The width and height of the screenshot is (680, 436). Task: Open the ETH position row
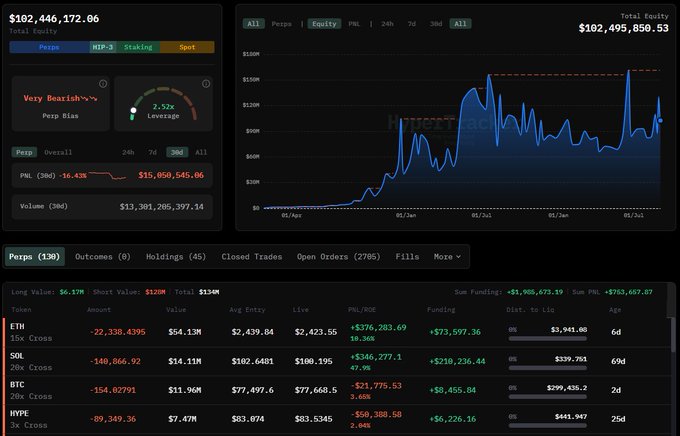tap(337, 332)
